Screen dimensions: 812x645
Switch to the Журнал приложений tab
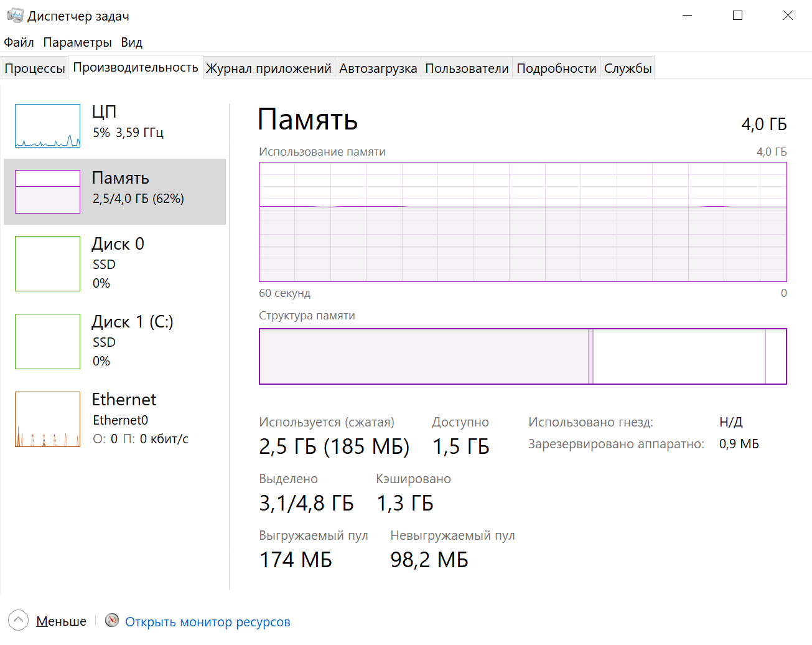pyautogui.click(x=268, y=68)
